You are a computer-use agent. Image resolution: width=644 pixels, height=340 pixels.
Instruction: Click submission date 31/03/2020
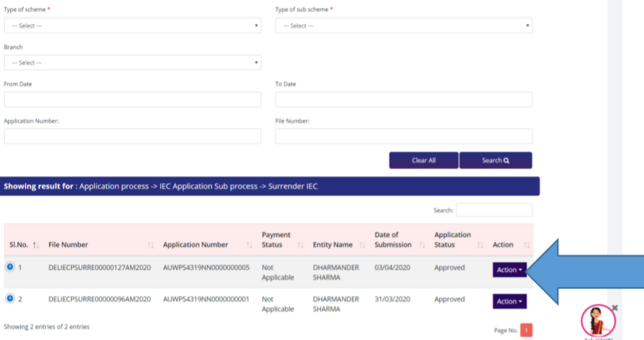[x=392, y=299]
